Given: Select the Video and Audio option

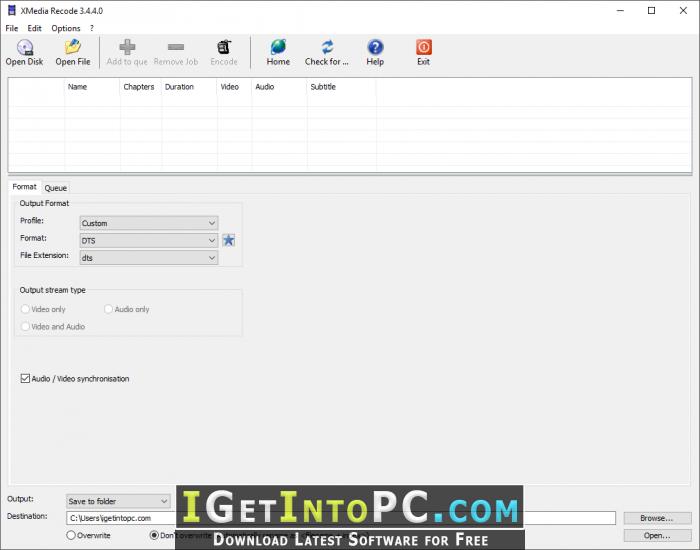Looking at the screenshot, I should point(25,326).
